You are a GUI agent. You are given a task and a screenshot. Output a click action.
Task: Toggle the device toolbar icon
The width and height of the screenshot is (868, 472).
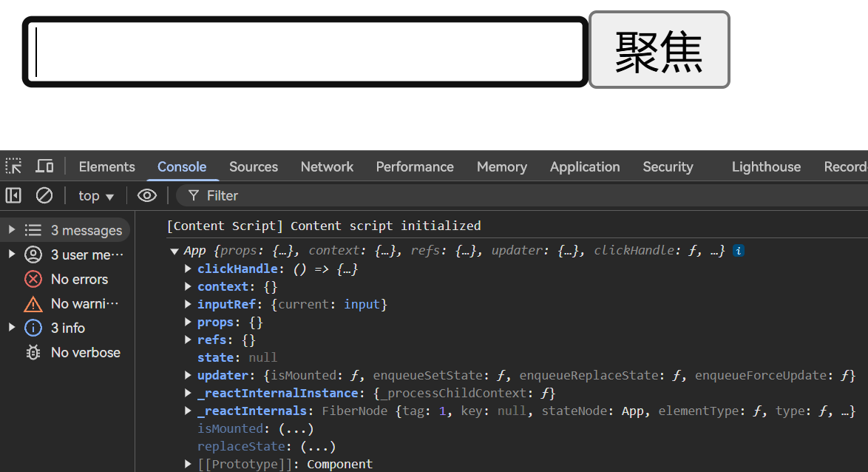click(x=44, y=166)
